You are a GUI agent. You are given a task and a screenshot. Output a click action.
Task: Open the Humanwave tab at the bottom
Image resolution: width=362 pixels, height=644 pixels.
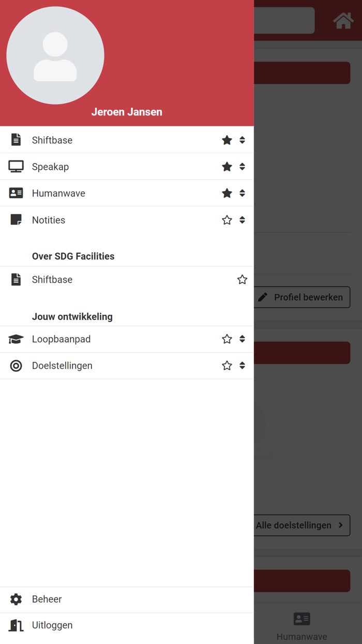point(301,624)
